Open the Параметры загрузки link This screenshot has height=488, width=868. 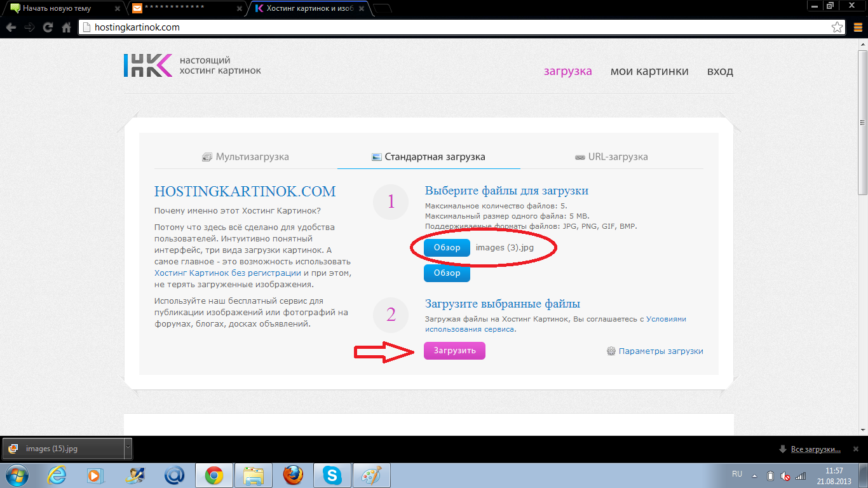pyautogui.click(x=655, y=351)
